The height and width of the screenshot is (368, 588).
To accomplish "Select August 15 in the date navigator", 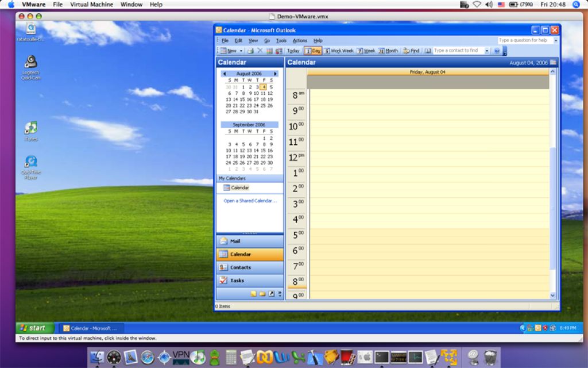I will click(243, 99).
